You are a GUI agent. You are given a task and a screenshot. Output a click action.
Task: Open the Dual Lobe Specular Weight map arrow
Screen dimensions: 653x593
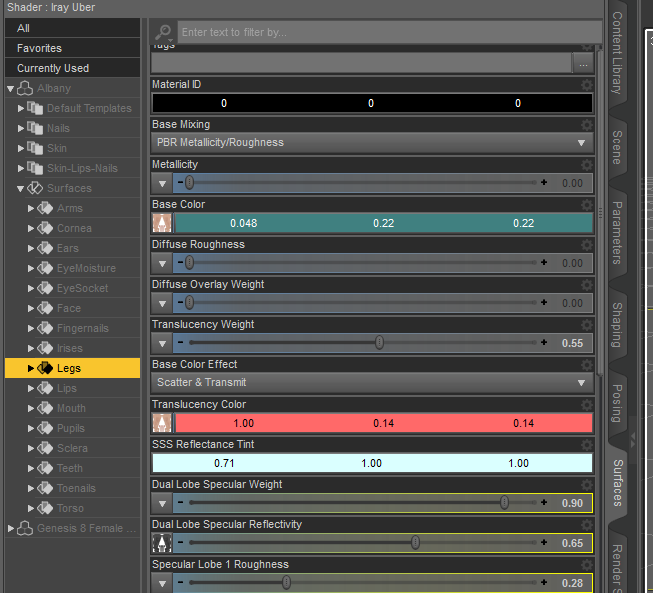coord(162,503)
